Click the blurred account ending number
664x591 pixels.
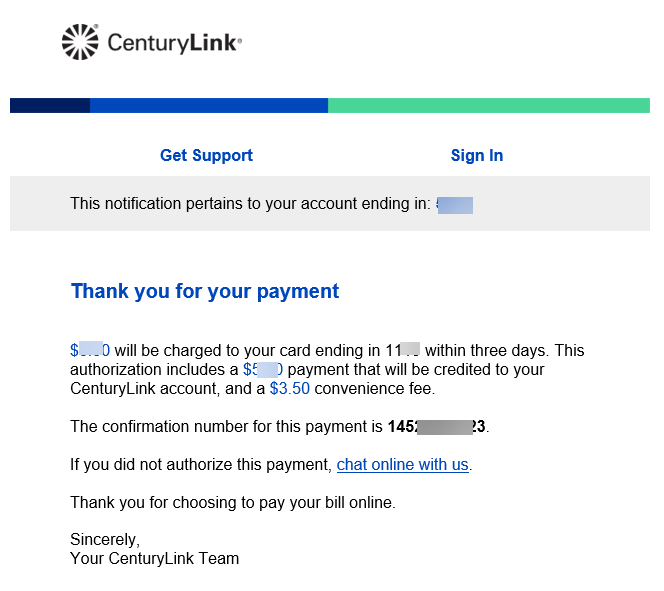[x=455, y=204]
